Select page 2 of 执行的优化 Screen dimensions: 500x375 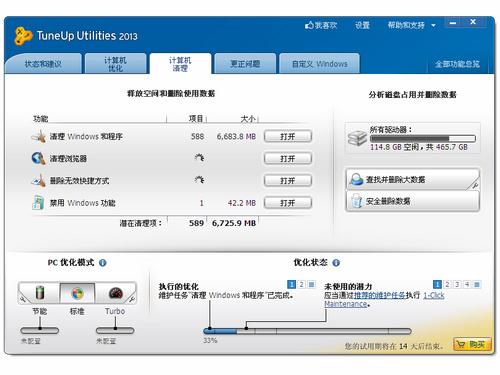[x=301, y=284]
